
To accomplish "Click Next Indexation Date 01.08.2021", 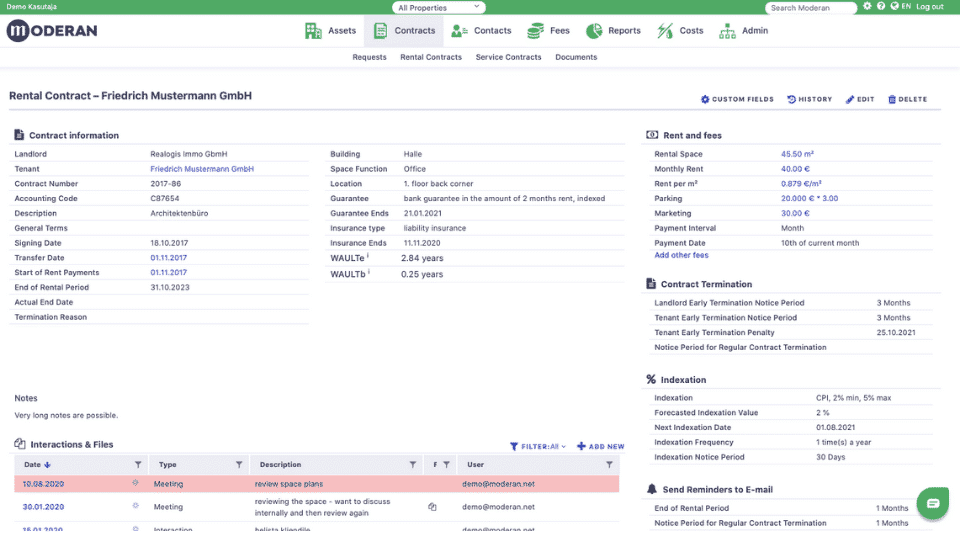I will click(835, 427).
